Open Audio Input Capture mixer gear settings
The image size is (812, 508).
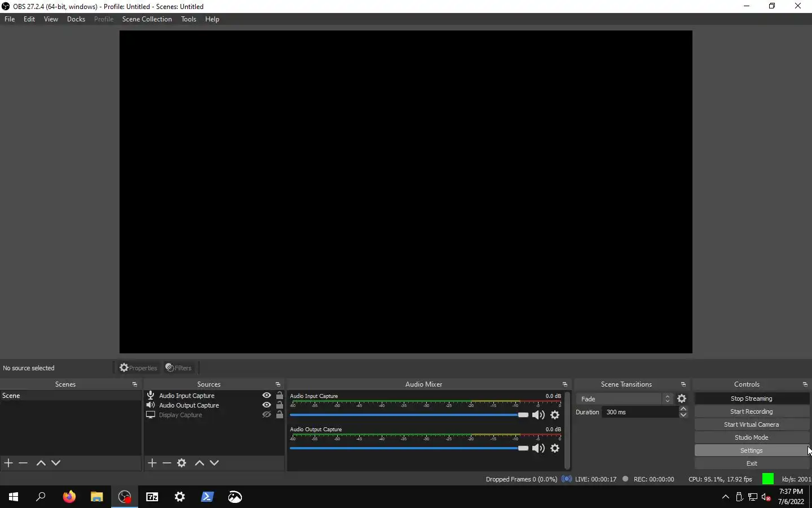[555, 415]
